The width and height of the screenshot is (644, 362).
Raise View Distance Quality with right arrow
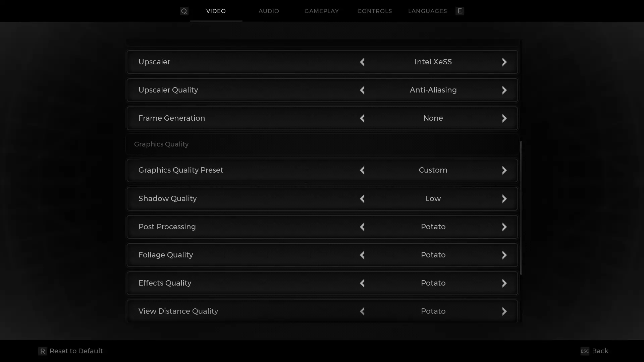[x=504, y=311]
